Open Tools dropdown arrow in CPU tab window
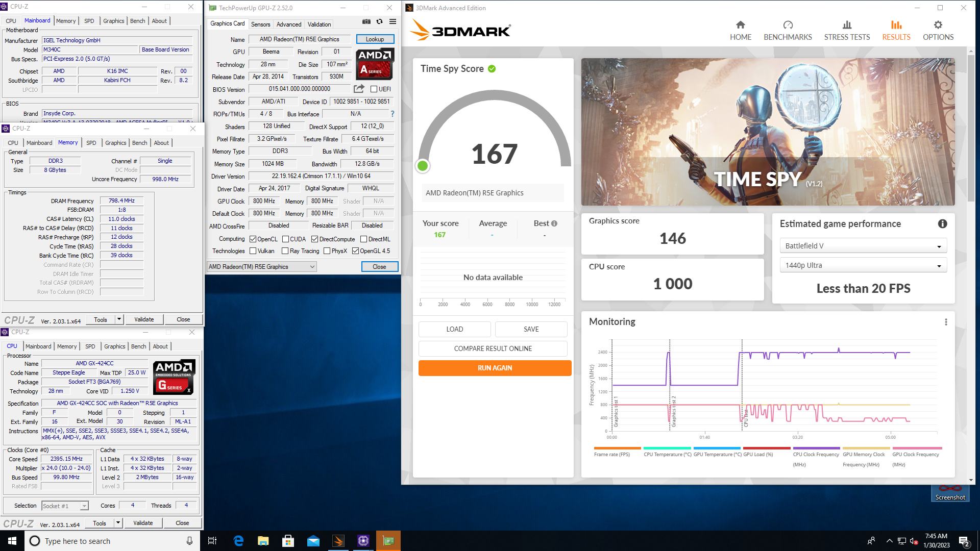Screen dimensions: 980x551 point(118,523)
